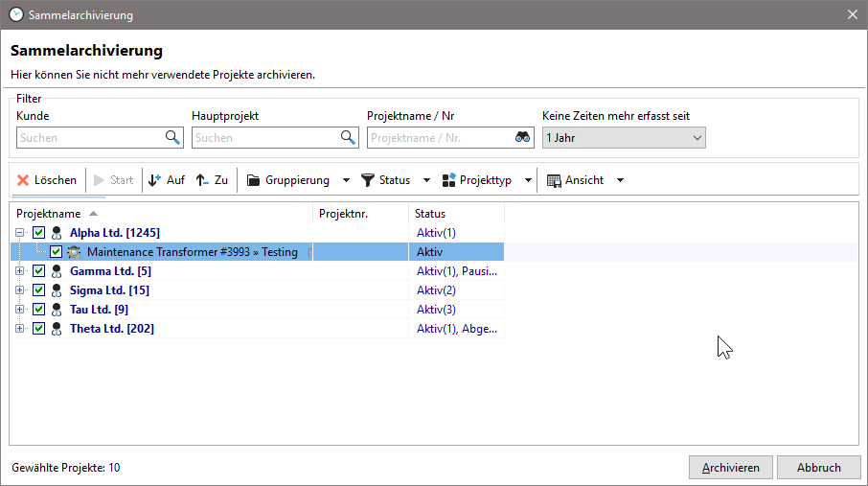This screenshot has width=868, height=486.
Task: Click the Ansicht table view icon
Action: (x=554, y=180)
